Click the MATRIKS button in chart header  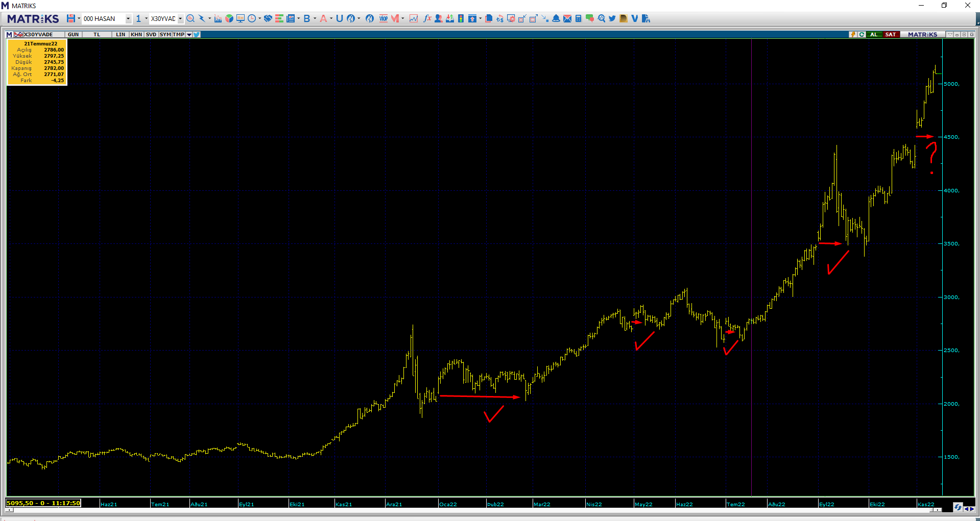pyautogui.click(x=922, y=35)
